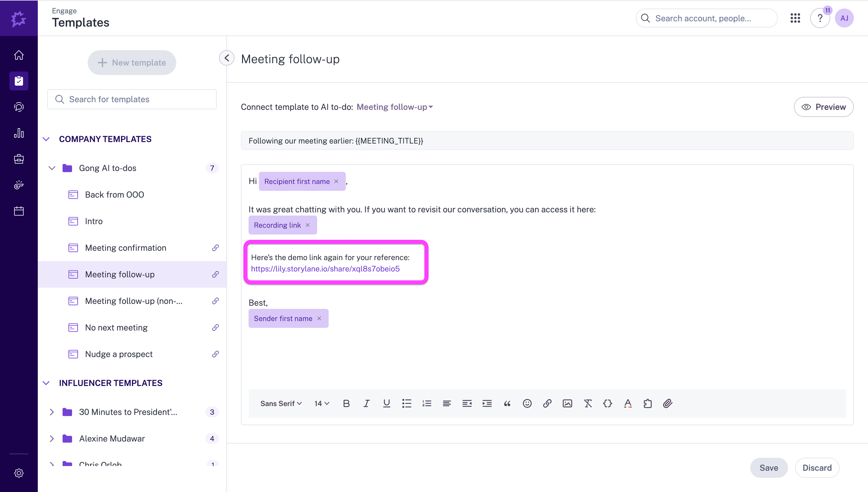Open the bar chart analytics sidebar icon

pyautogui.click(x=19, y=133)
